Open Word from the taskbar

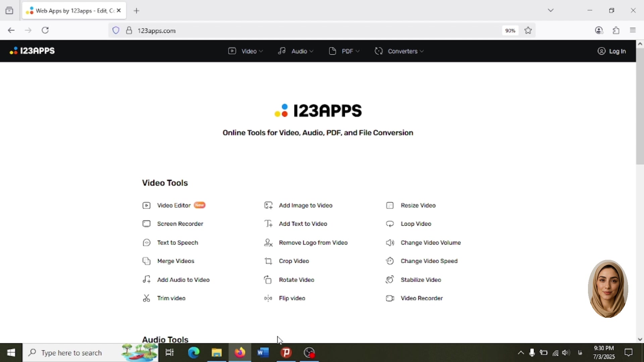tap(263, 353)
